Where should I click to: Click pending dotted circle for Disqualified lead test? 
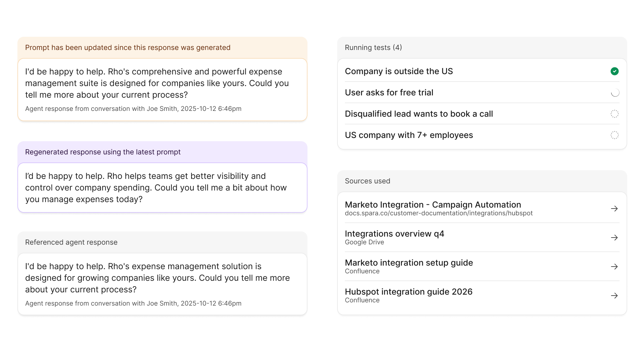614,114
